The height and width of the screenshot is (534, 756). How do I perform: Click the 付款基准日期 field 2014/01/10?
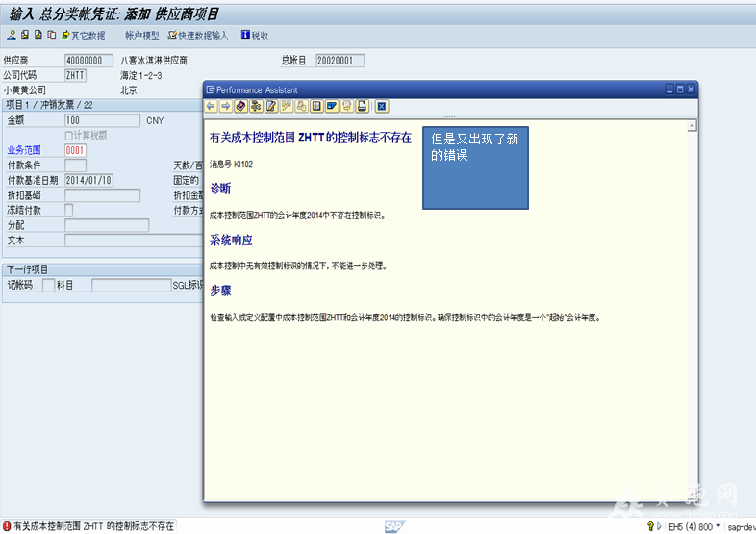[88, 181]
